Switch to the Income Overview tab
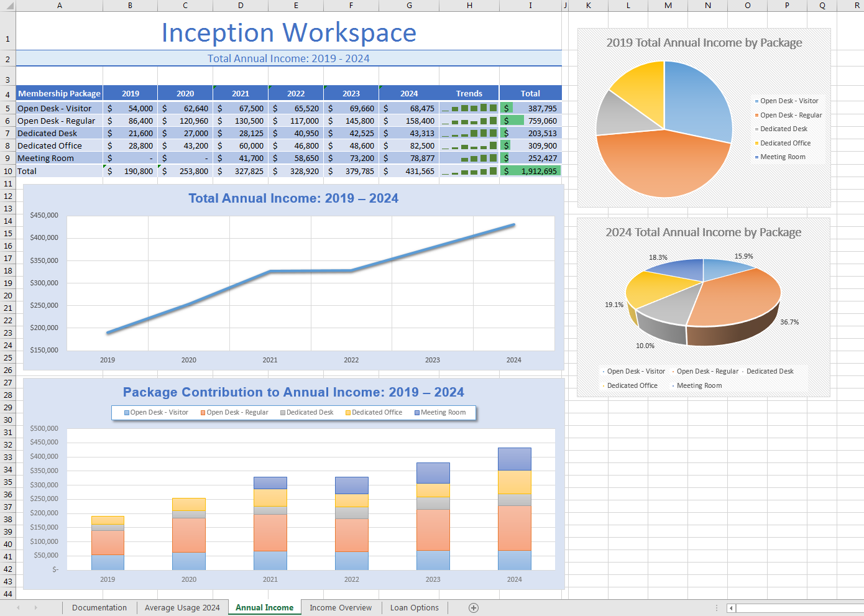The width and height of the screenshot is (864, 616). pyautogui.click(x=340, y=607)
